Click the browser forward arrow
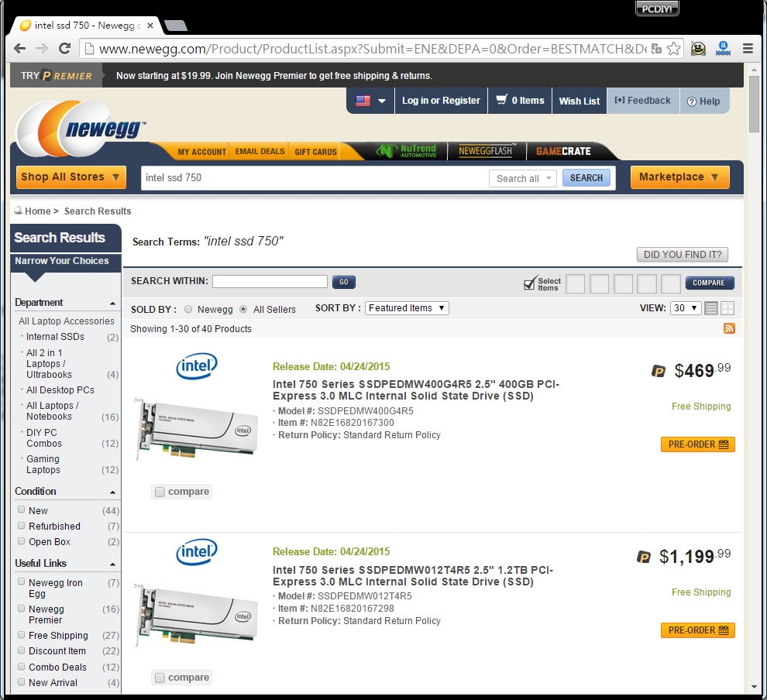Viewport: 767px width, 700px height. (42, 48)
